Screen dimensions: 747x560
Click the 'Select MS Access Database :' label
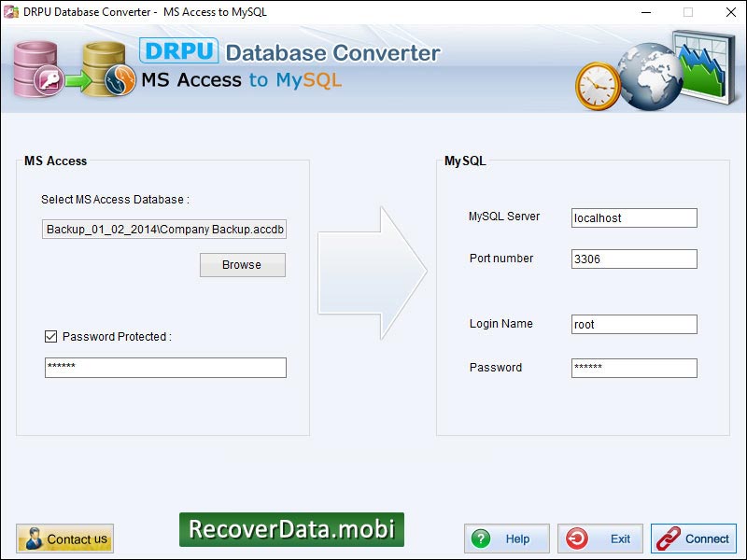115,200
